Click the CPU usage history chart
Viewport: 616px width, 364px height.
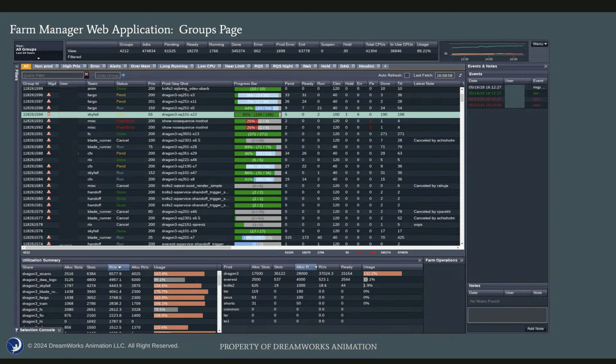(x=484, y=51)
